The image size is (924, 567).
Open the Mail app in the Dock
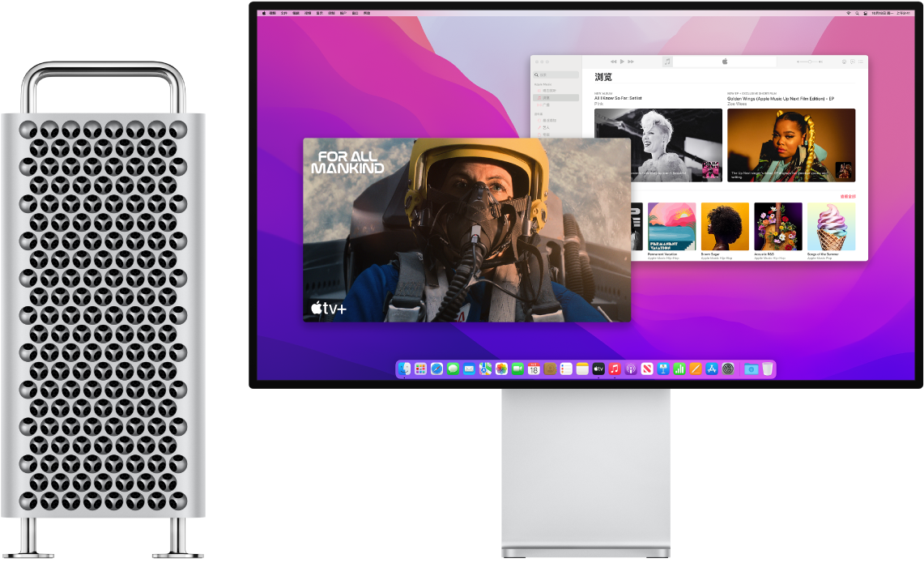click(469, 369)
